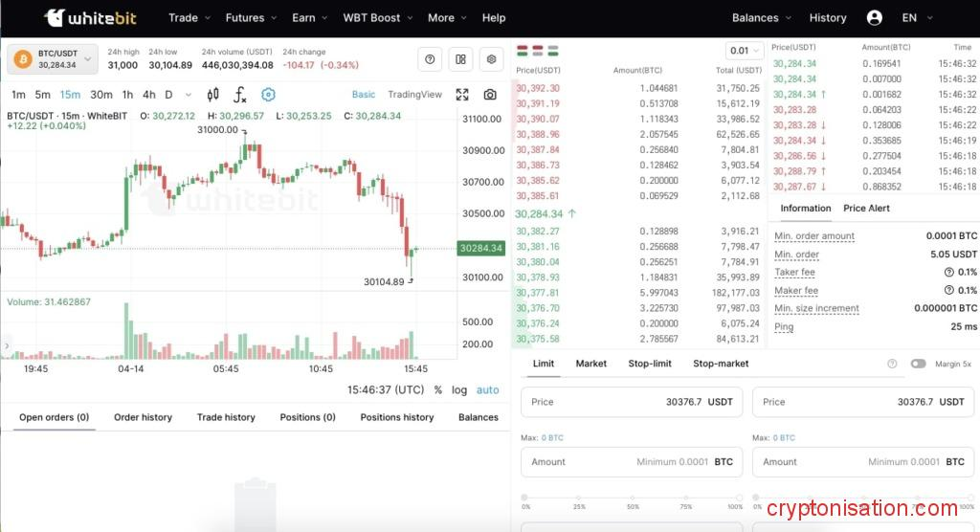
Task: Open the user account profile icon
Action: point(875,18)
